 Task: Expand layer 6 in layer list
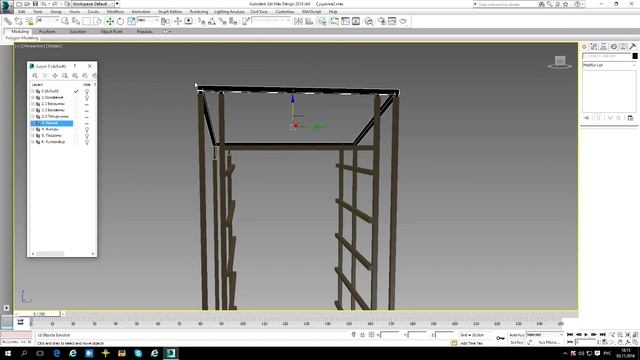click(33, 142)
